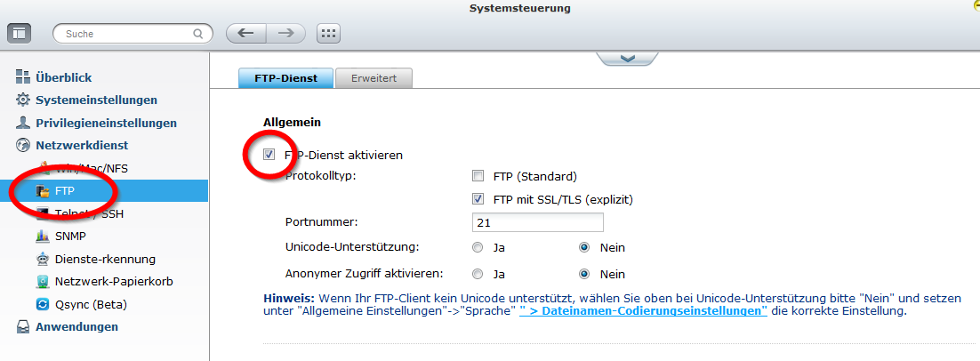The image size is (980, 361).
Task: Click the SNMP chart icon
Action: click(x=42, y=237)
